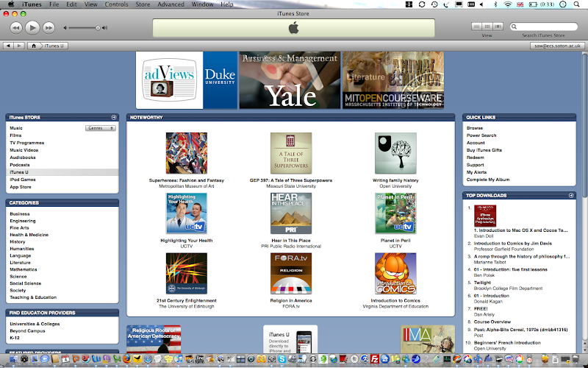Click the Hear in This Place artwork
This screenshot has height=368, width=588.
(291, 213)
